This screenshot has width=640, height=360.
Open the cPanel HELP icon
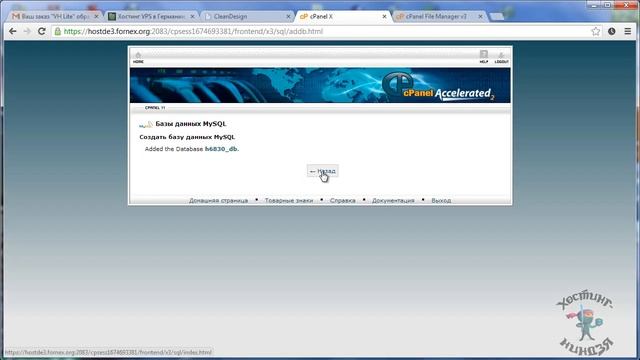pyautogui.click(x=484, y=57)
